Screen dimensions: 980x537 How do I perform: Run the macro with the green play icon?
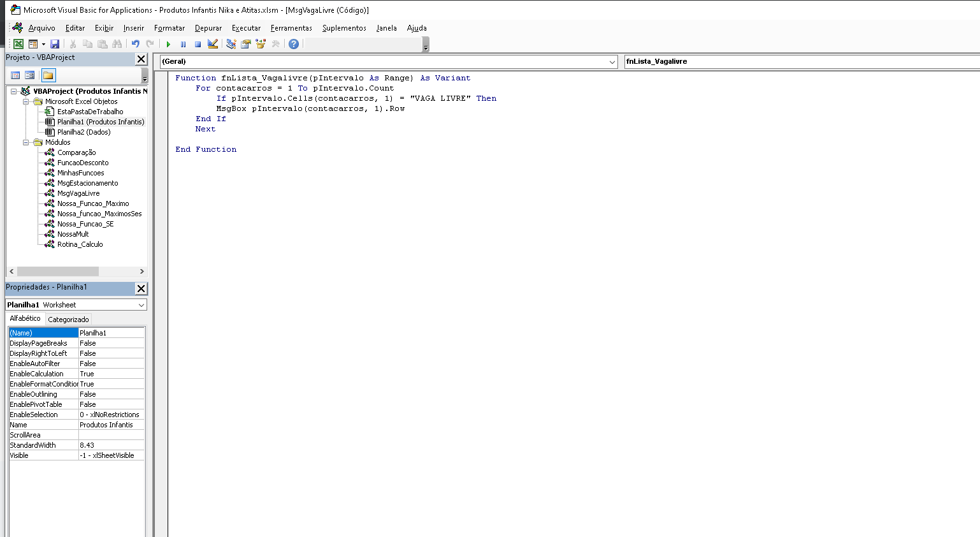click(x=168, y=44)
